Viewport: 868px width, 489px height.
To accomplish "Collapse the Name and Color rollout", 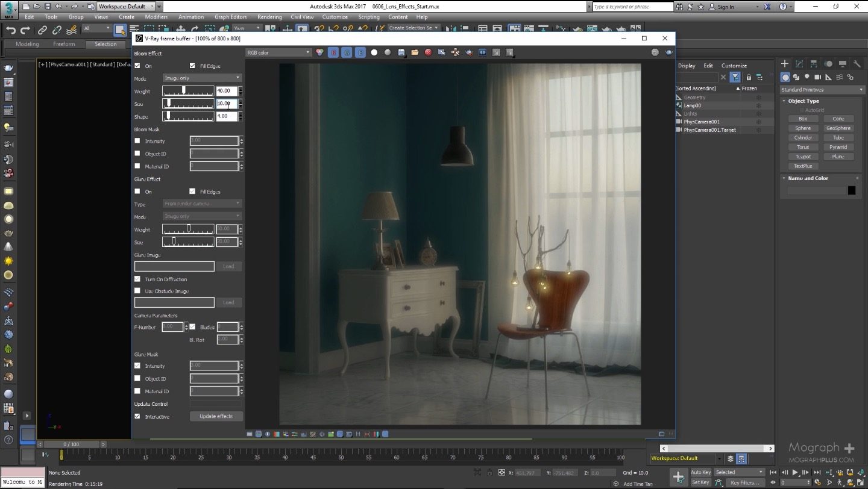I will click(808, 178).
